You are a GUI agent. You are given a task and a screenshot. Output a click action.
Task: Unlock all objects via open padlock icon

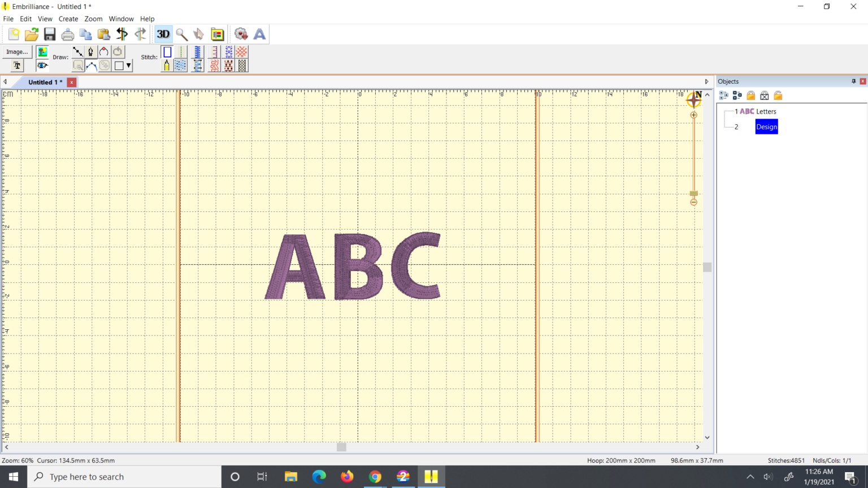[778, 95]
